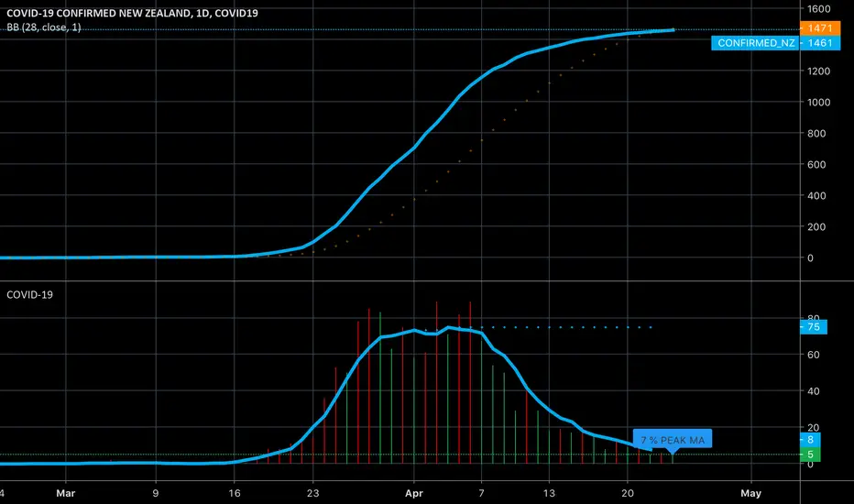This screenshot has height=504, width=854.
Task: Click the chart title 'COVID-19 CONFIRMED NEW ZEALAND, 1D, COVID19'
Action: click(x=132, y=13)
